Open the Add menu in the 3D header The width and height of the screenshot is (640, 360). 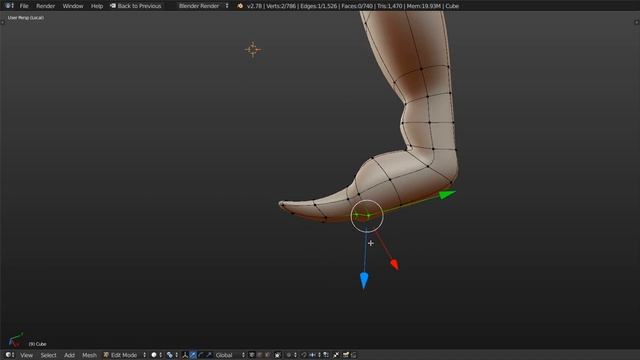(69, 355)
